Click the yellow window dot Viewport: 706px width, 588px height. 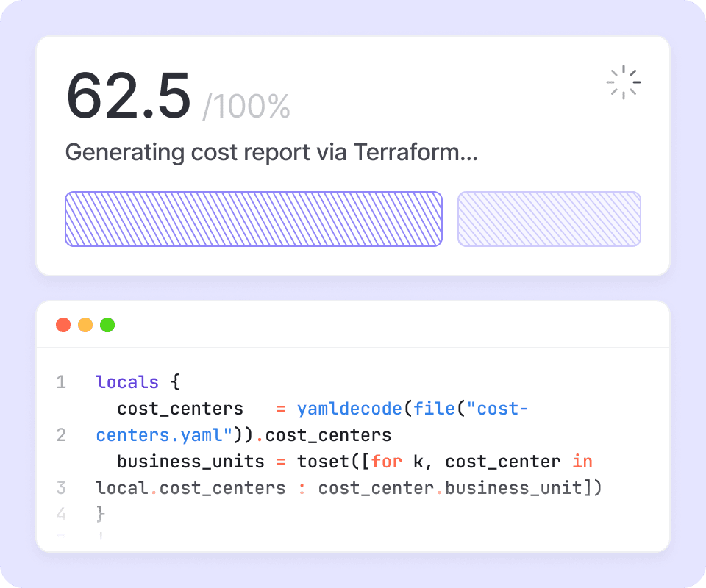tap(85, 325)
